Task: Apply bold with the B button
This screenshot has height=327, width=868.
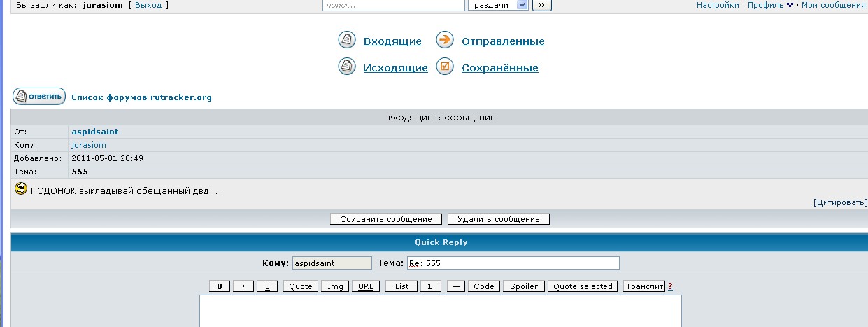Action: (x=220, y=286)
